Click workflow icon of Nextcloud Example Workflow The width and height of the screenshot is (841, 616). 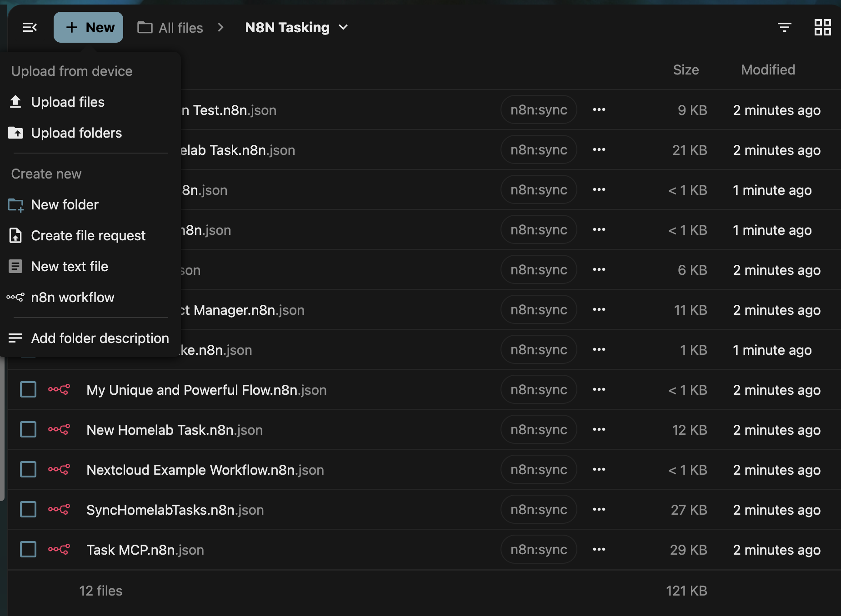click(59, 469)
